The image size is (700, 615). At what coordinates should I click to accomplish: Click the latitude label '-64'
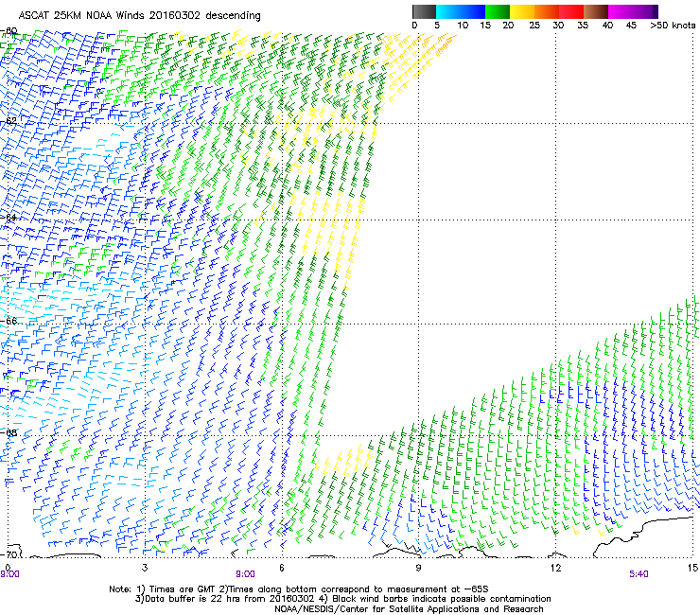pyautogui.click(x=9, y=217)
